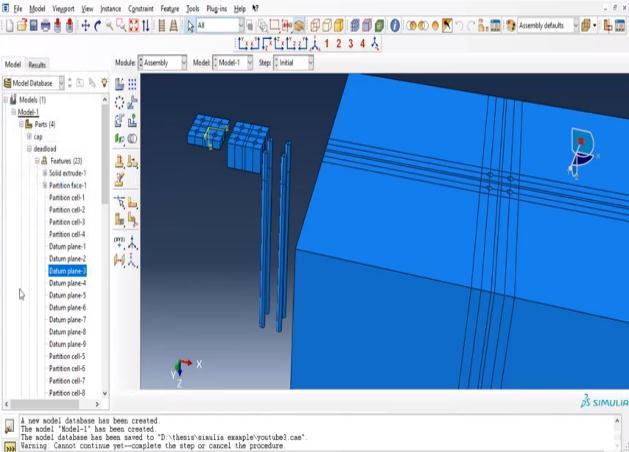
Task: Select Datum plane-3 in the tree
Action: coord(67,271)
